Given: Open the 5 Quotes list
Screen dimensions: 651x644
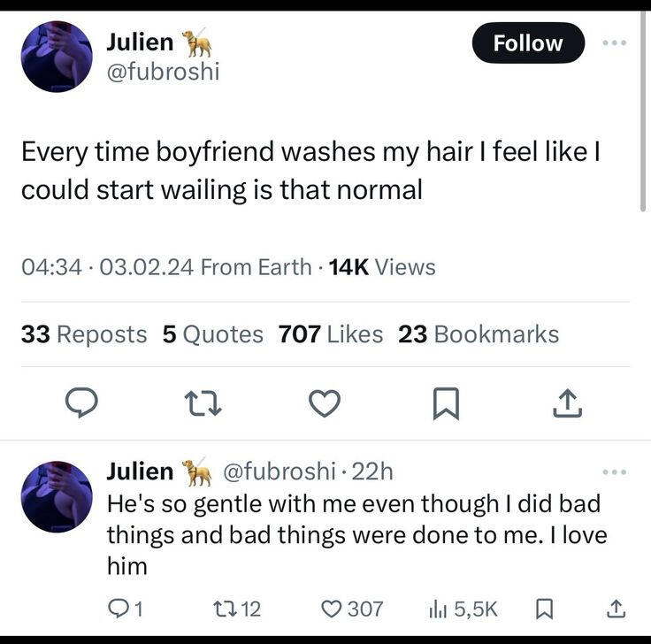Looking at the screenshot, I should coord(212,334).
